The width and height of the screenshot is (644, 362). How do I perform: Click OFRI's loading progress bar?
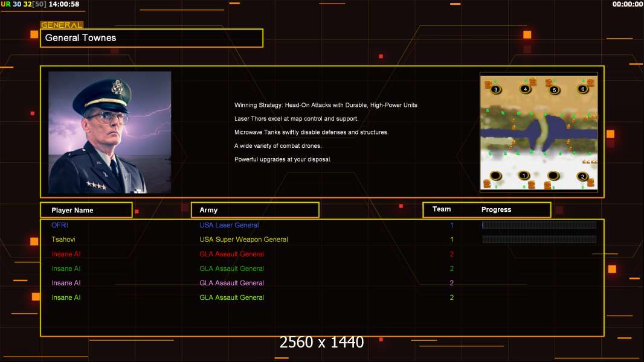tap(539, 224)
